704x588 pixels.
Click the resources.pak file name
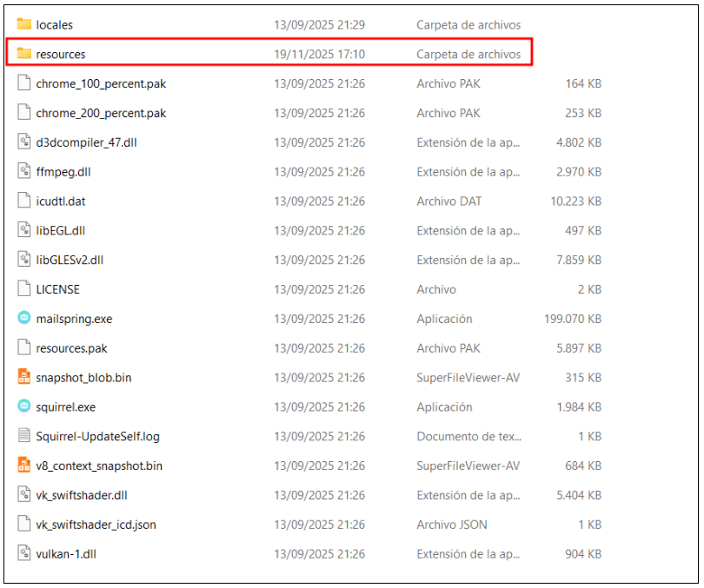point(72,348)
